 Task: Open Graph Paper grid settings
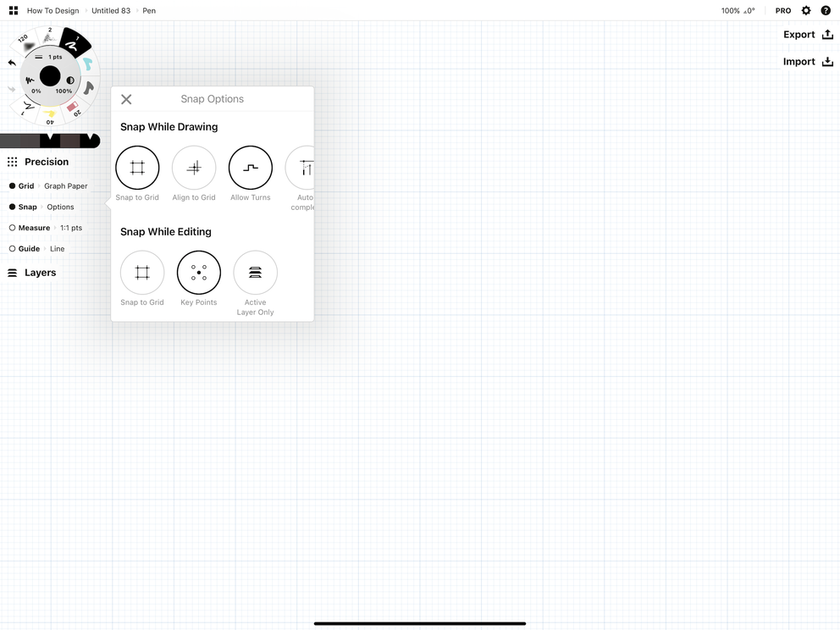(x=65, y=186)
